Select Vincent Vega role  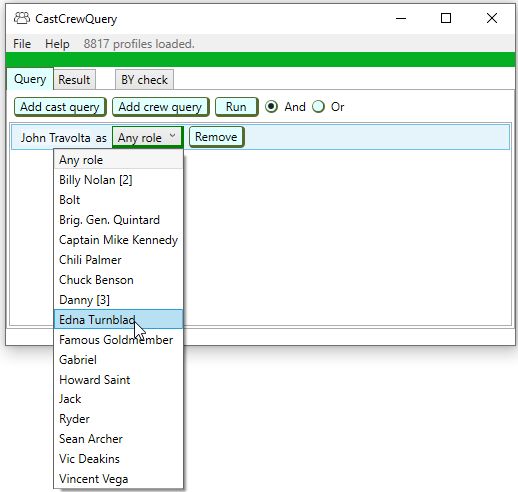click(x=118, y=479)
